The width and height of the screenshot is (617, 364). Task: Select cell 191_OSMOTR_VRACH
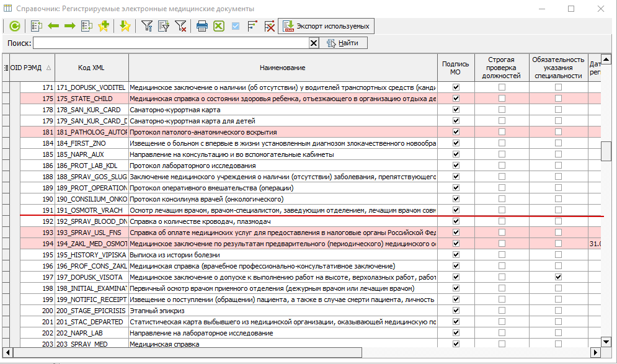click(92, 210)
